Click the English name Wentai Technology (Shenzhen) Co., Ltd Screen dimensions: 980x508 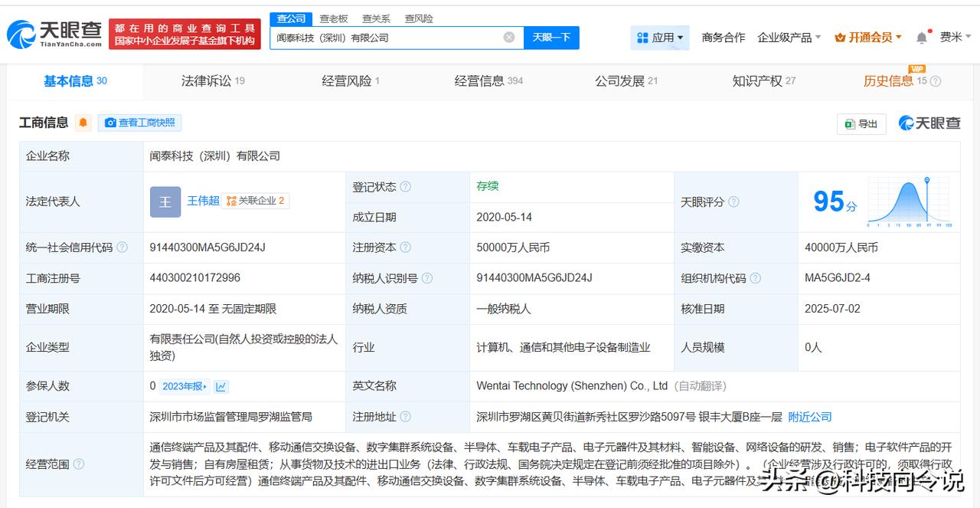[572, 386]
